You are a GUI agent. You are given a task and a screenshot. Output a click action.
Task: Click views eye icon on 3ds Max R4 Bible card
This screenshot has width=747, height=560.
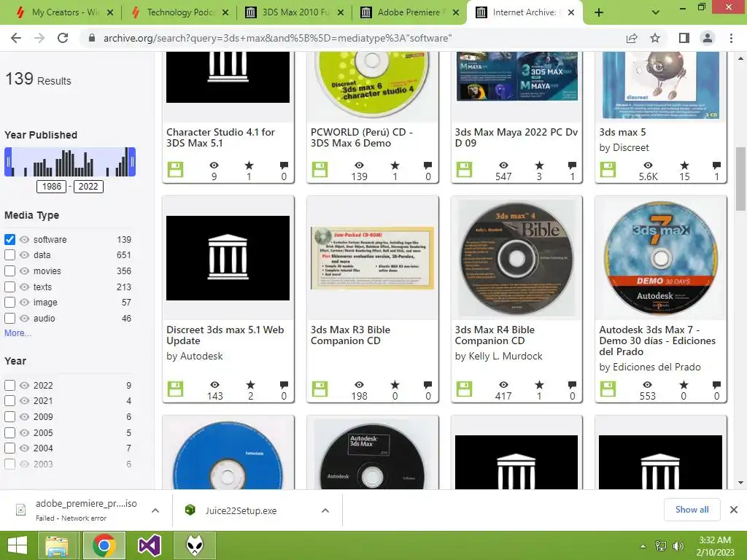(503, 385)
